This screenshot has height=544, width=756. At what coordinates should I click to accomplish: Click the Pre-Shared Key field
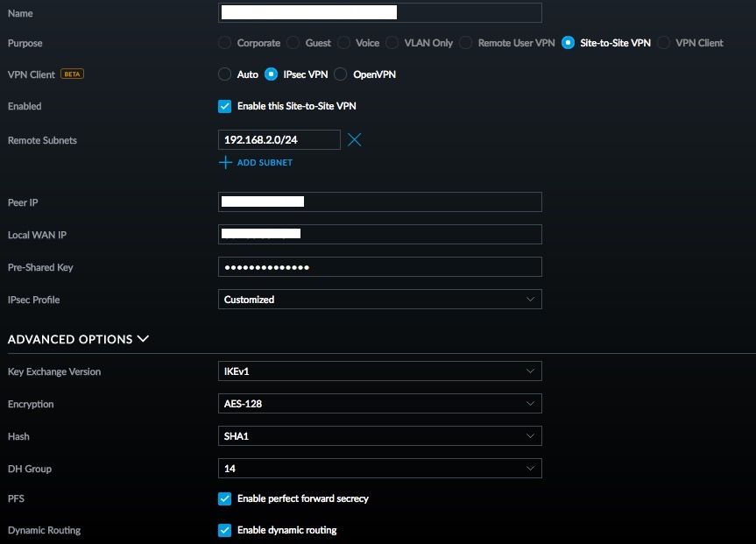(x=379, y=267)
